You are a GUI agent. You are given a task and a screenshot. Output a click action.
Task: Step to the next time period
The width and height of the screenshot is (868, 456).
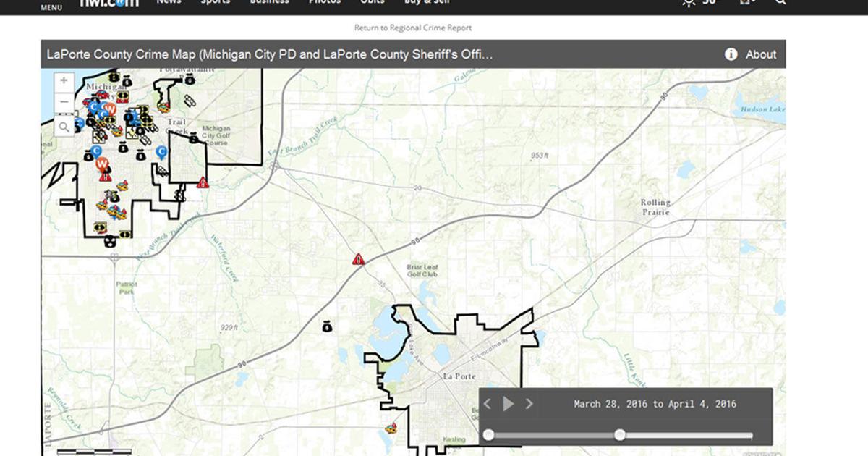529,404
